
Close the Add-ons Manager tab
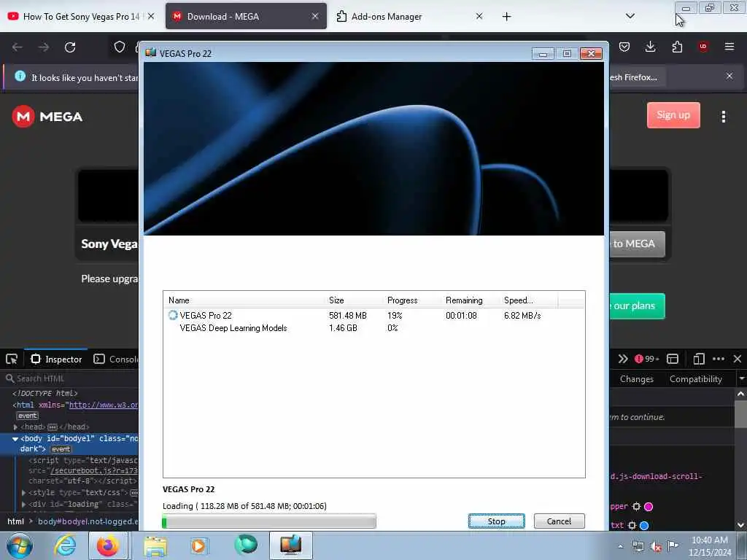pos(479,16)
